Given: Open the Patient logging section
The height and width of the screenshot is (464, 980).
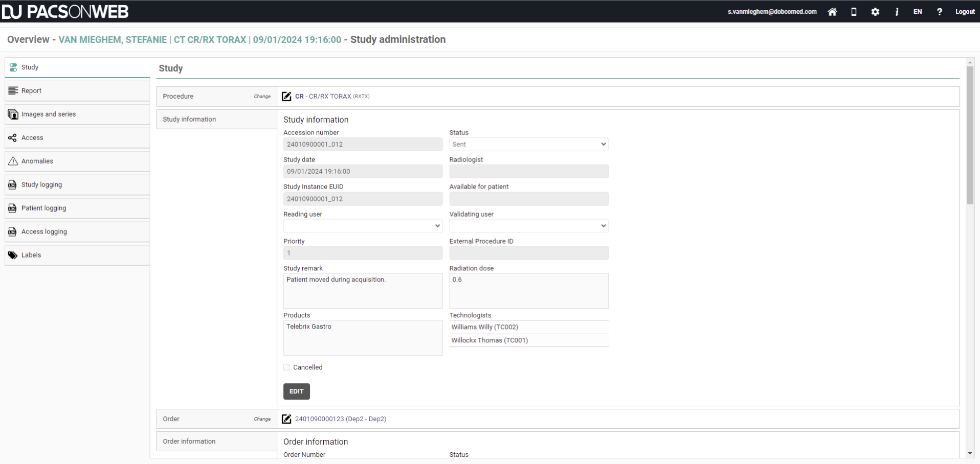Looking at the screenshot, I should point(77,208).
